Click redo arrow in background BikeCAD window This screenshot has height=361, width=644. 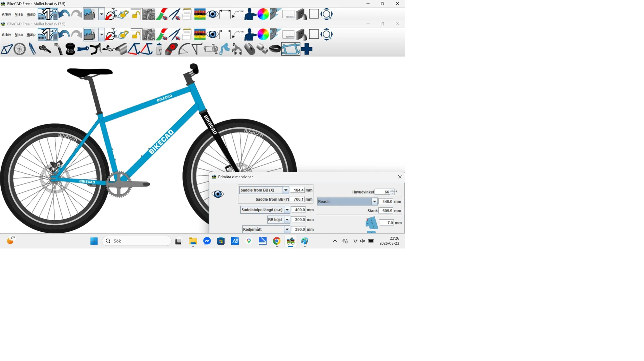click(76, 14)
